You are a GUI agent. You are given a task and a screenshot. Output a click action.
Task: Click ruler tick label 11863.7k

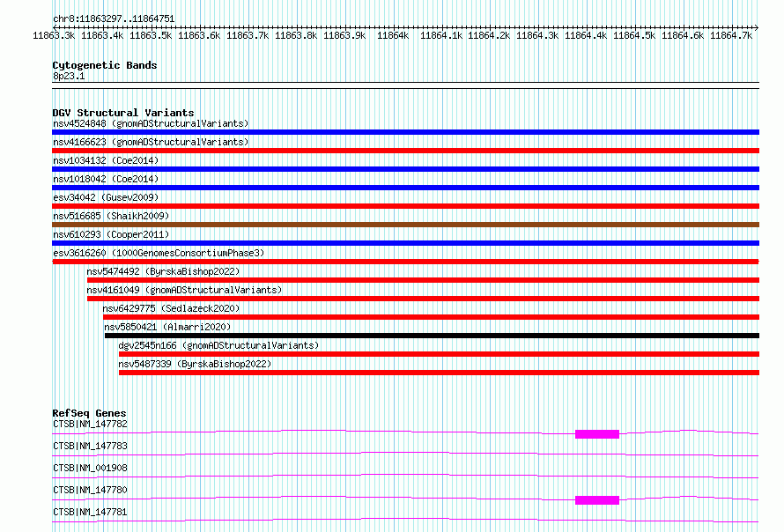coord(248,35)
